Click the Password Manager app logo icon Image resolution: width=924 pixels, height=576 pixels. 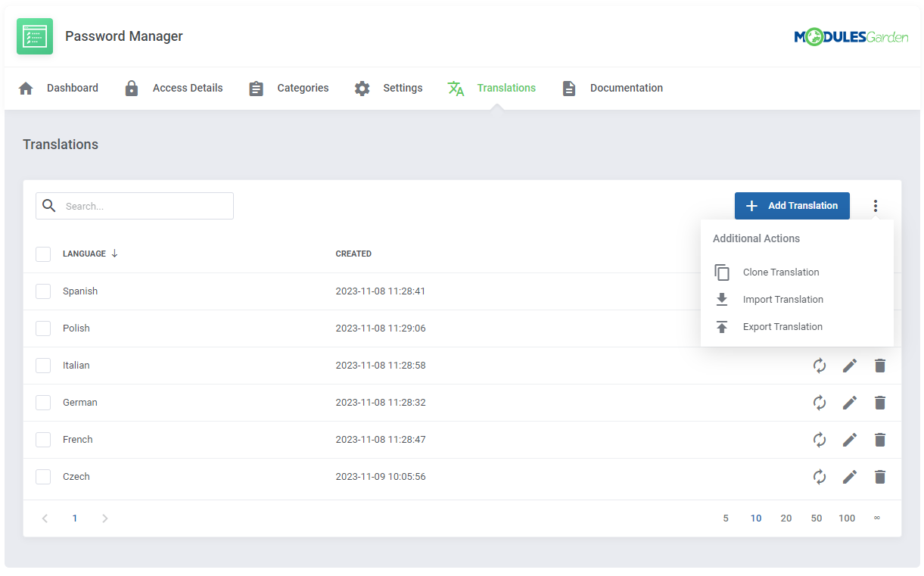(35, 36)
